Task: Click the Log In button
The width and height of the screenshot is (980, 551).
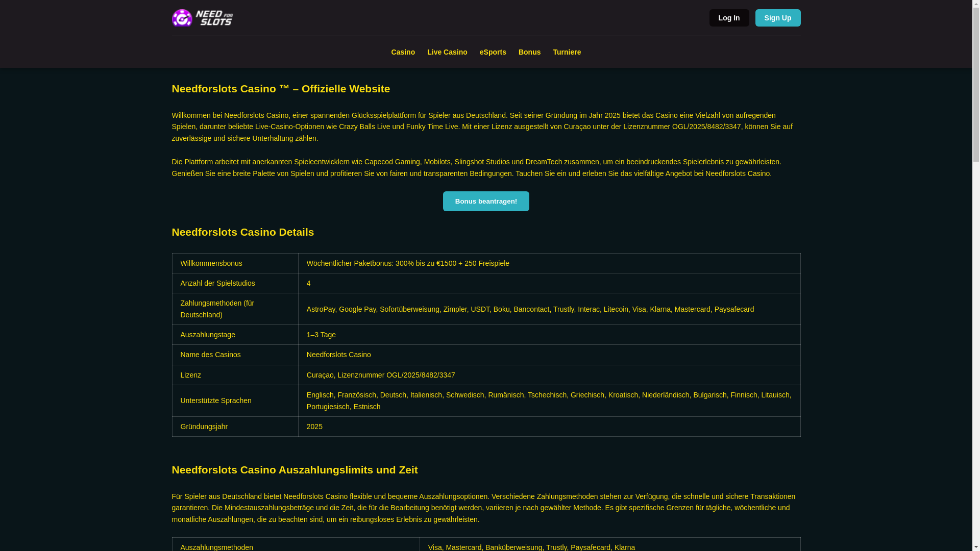Action: pyautogui.click(x=729, y=18)
